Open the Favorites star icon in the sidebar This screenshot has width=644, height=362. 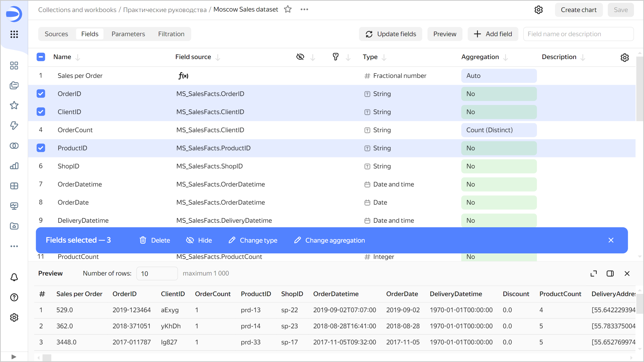[14, 105]
